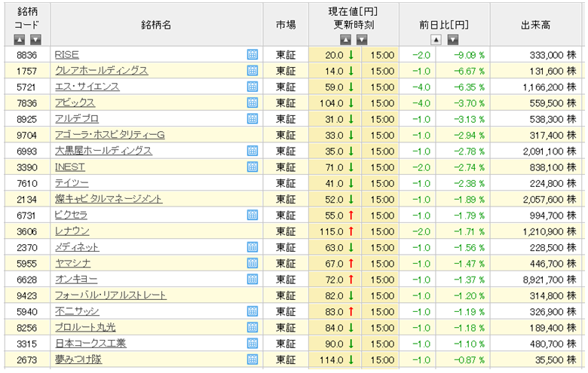Open the 大黒屋ホールディングス stock link
This screenshot has width=588, height=373.
(x=103, y=151)
